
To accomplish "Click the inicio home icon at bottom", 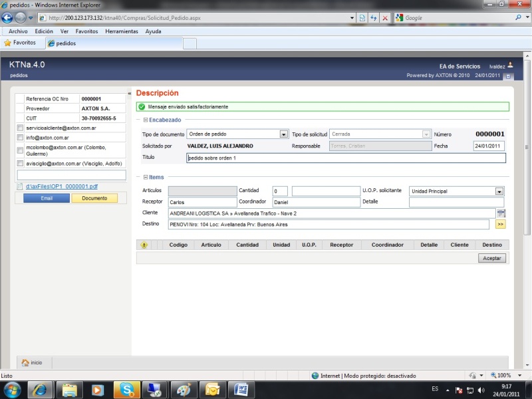I will [x=25, y=362].
